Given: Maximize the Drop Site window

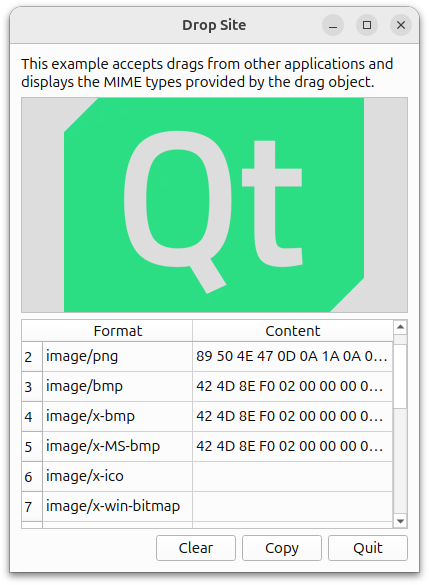Looking at the screenshot, I should pyautogui.click(x=367, y=25).
